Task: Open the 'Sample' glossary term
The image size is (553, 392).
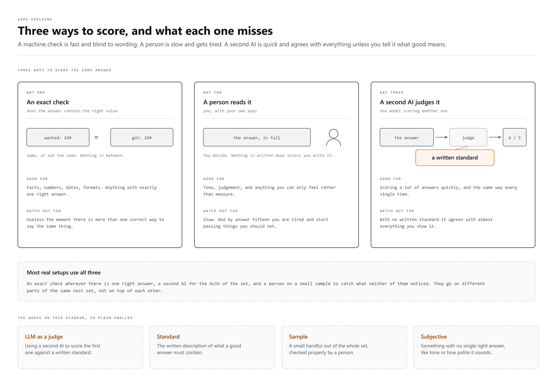Action: pyautogui.click(x=344, y=347)
